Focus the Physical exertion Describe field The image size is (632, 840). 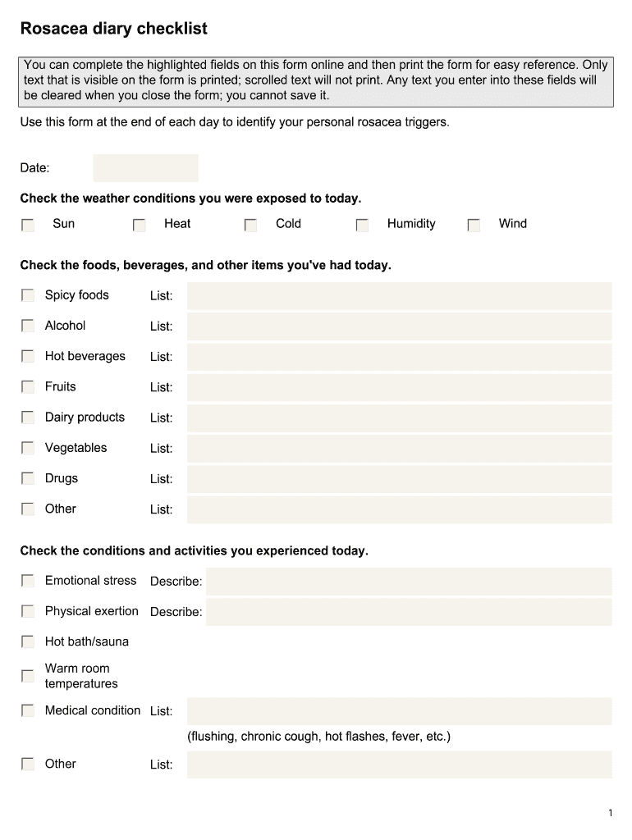[408, 612]
